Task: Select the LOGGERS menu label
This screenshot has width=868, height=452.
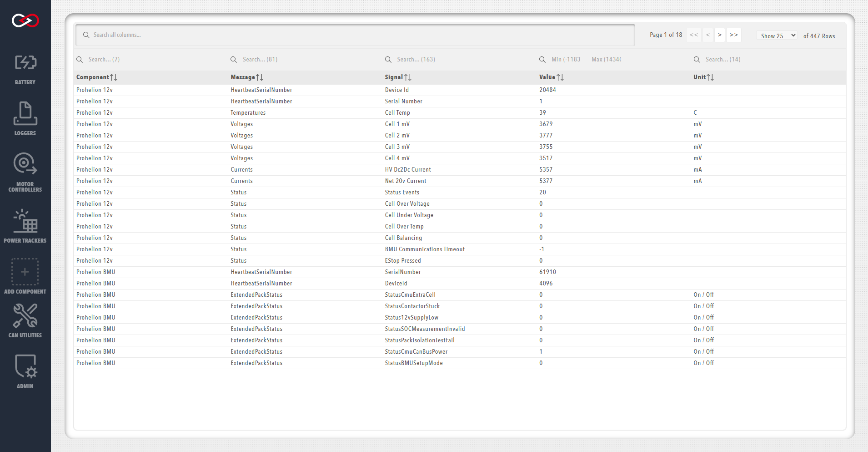Action: pos(25,133)
